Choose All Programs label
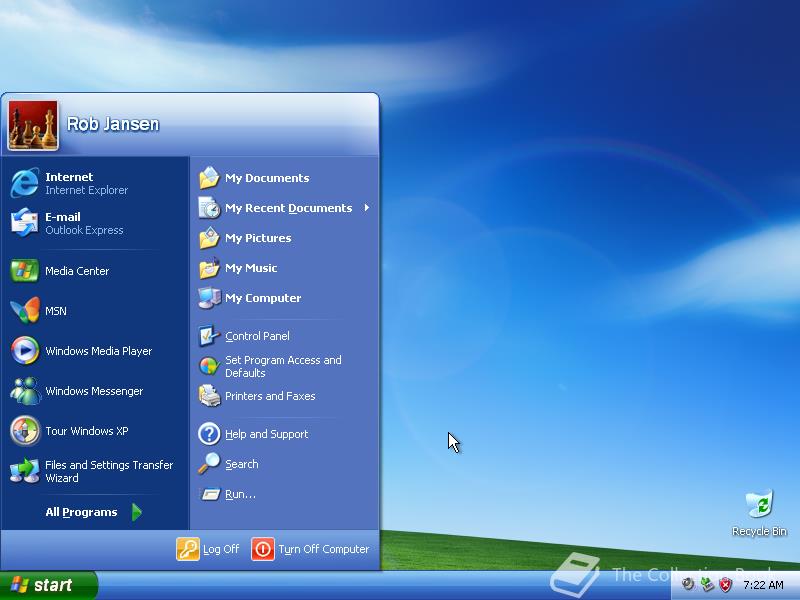 (81, 512)
